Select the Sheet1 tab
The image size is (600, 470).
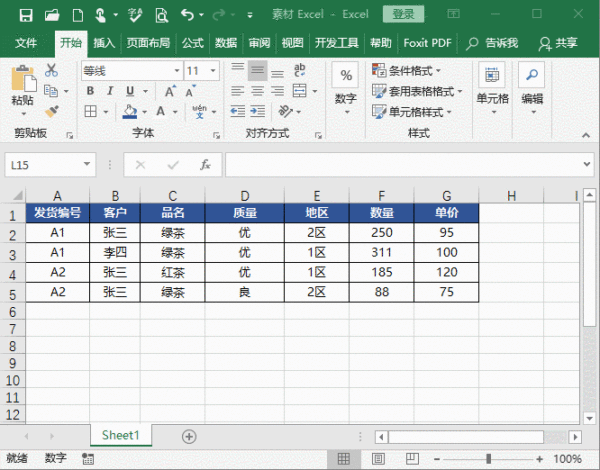121,435
